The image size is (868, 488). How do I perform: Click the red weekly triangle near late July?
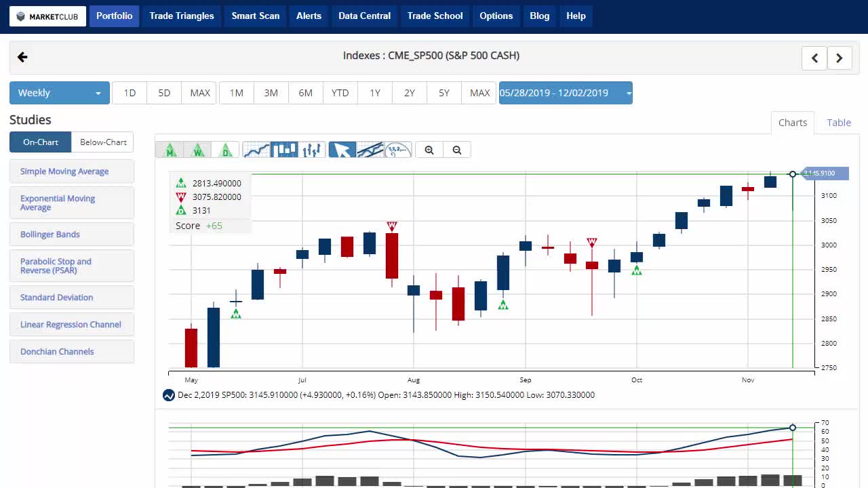(391, 226)
